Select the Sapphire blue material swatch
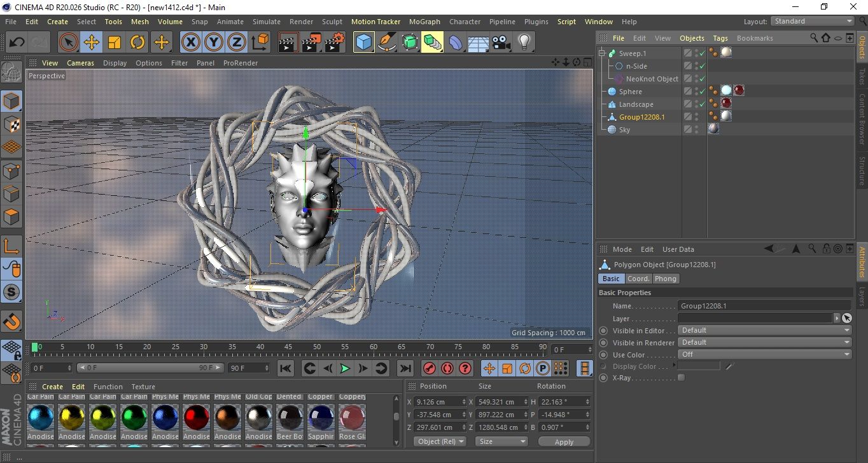Image resolution: width=868 pixels, height=463 pixels. (x=321, y=417)
